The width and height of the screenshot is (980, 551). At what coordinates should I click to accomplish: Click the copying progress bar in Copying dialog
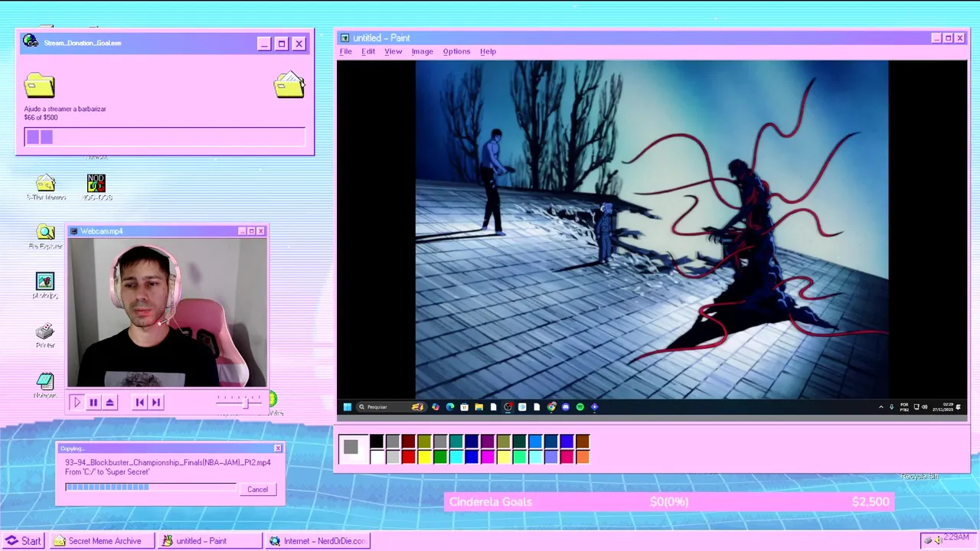(150, 487)
